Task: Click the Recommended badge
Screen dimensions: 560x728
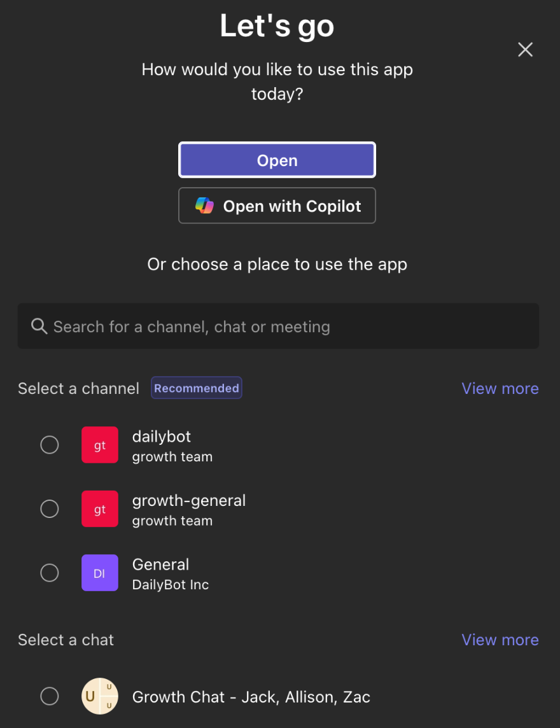Action: tap(197, 388)
